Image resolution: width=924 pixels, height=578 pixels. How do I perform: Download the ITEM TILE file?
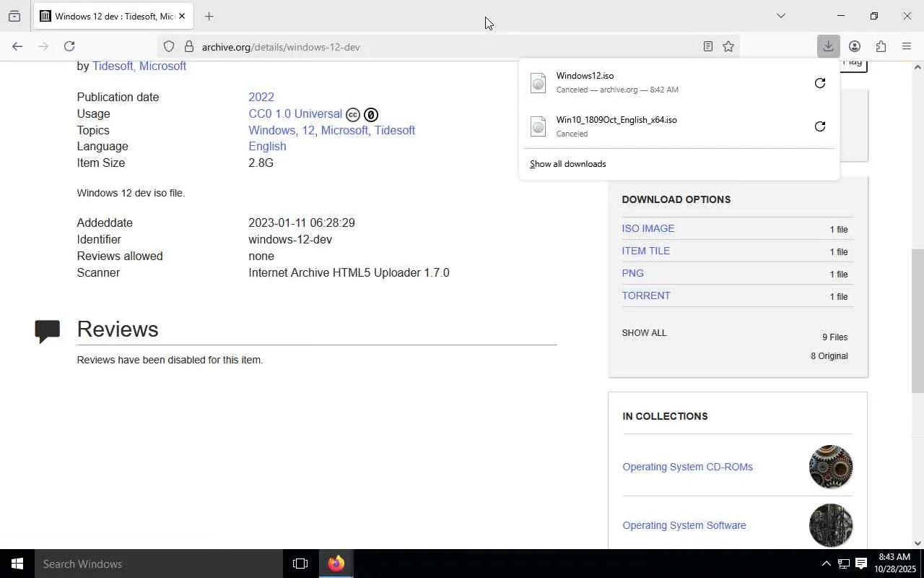click(646, 251)
